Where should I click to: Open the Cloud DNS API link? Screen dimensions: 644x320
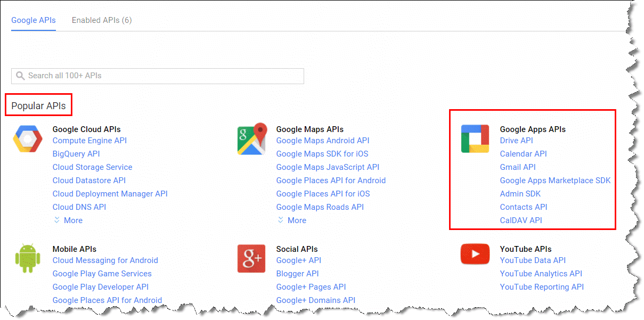pyautogui.click(x=79, y=207)
